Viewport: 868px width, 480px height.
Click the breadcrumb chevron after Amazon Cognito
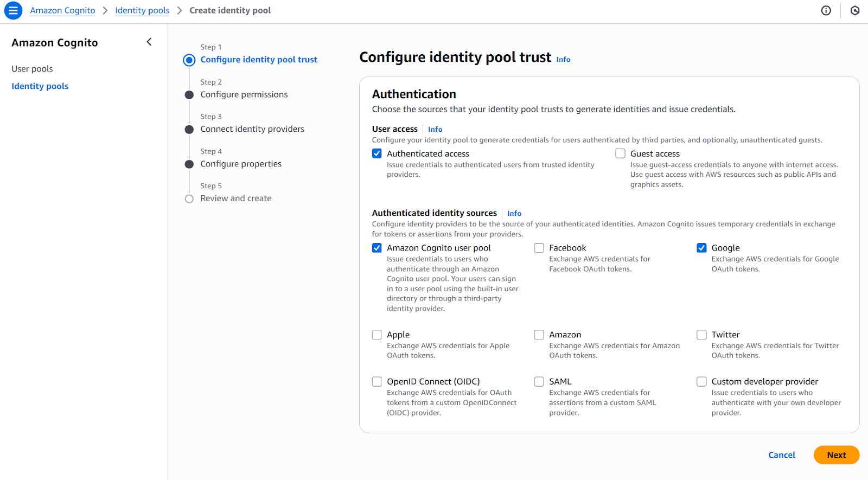[105, 10]
